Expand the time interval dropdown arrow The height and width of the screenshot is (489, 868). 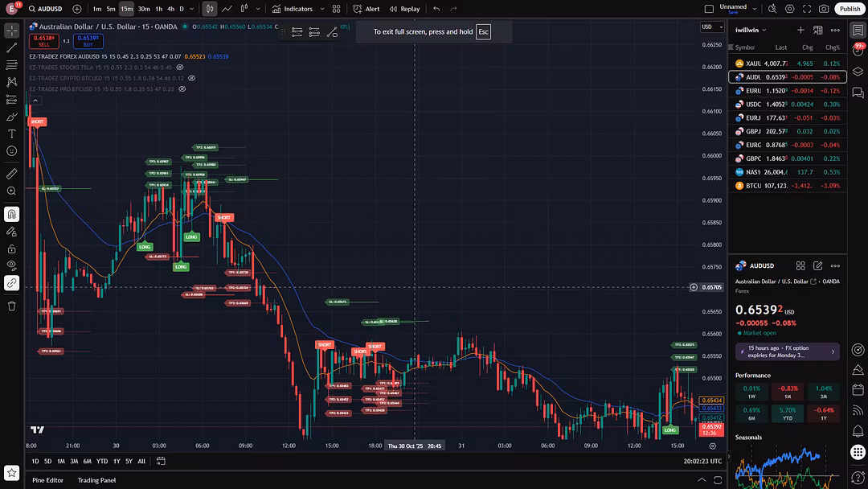point(193,9)
